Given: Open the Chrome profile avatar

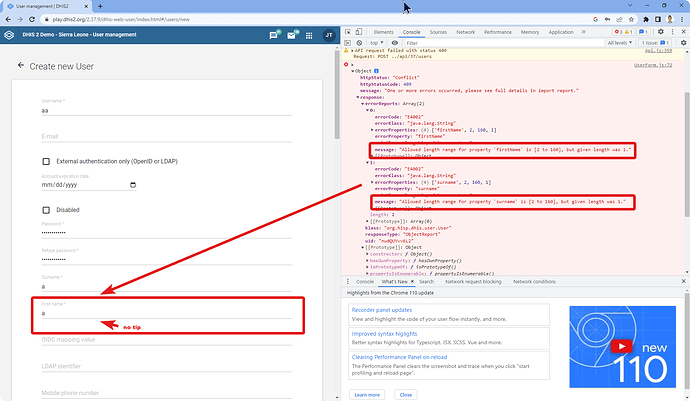Looking at the screenshot, I should click(x=670, y=19).
